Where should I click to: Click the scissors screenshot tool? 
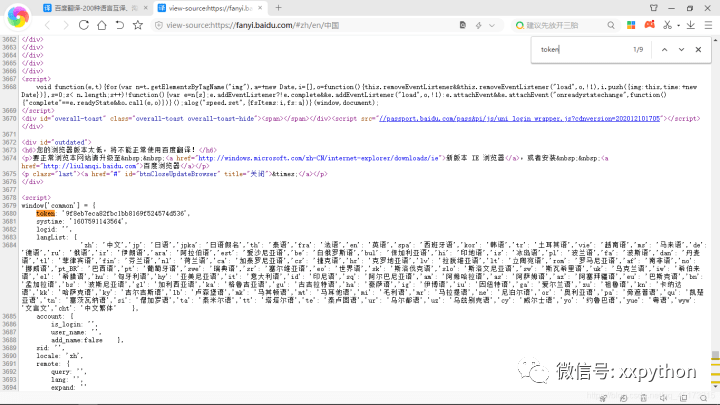pyautogui.click(x=667, y=25)
